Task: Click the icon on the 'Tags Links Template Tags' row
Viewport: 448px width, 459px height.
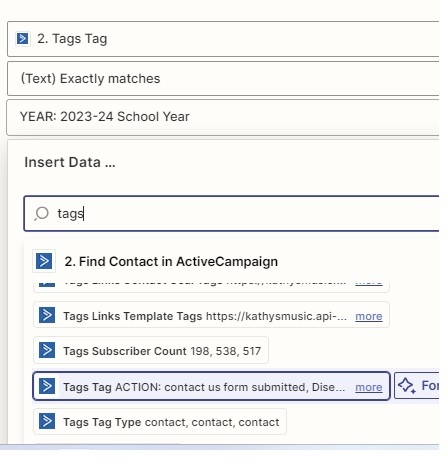Action: tap(47, 315)
